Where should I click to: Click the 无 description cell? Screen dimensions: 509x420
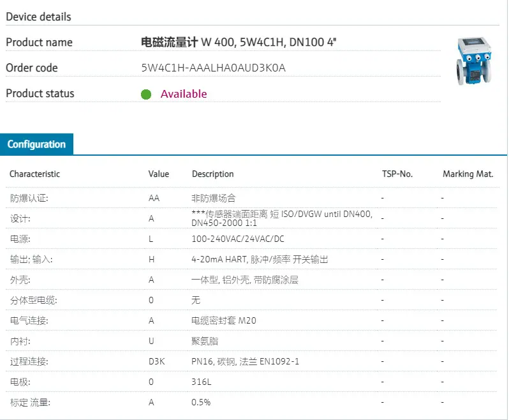tap(196, 300)
